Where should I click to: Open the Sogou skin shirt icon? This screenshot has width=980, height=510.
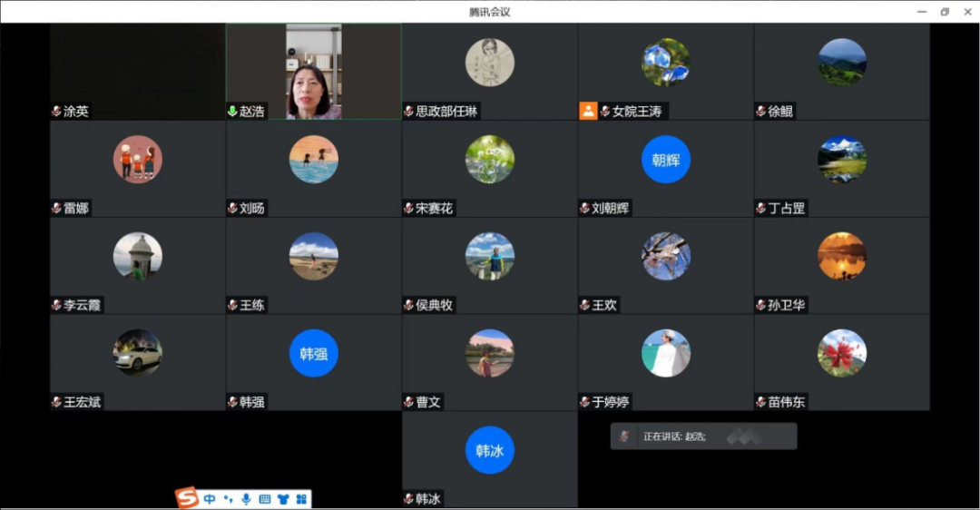(283, 499)
